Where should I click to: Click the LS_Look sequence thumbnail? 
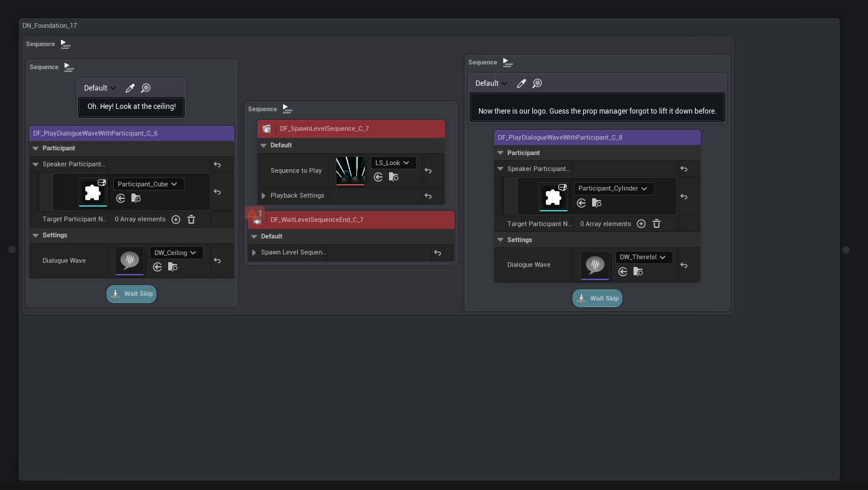point(351,170)
